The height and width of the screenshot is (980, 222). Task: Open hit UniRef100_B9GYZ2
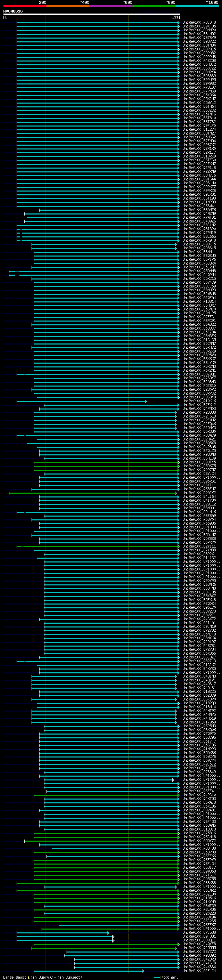pos(199,41)
